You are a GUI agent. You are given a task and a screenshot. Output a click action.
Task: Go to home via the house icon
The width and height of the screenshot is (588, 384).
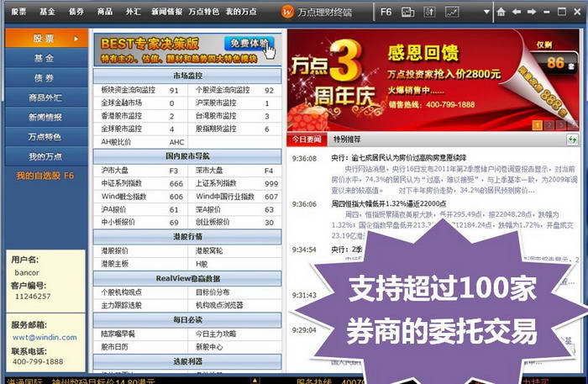(x=501, y=13)
